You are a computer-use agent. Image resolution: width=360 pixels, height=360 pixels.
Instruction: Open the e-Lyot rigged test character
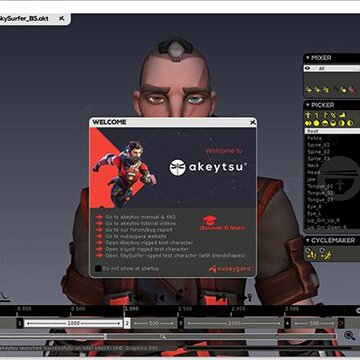(x=147, y=249)
